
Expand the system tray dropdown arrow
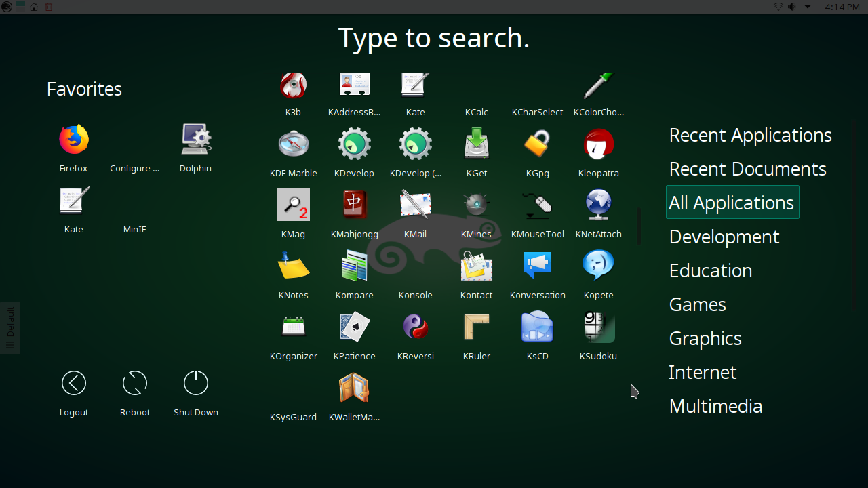click(807, 7)
